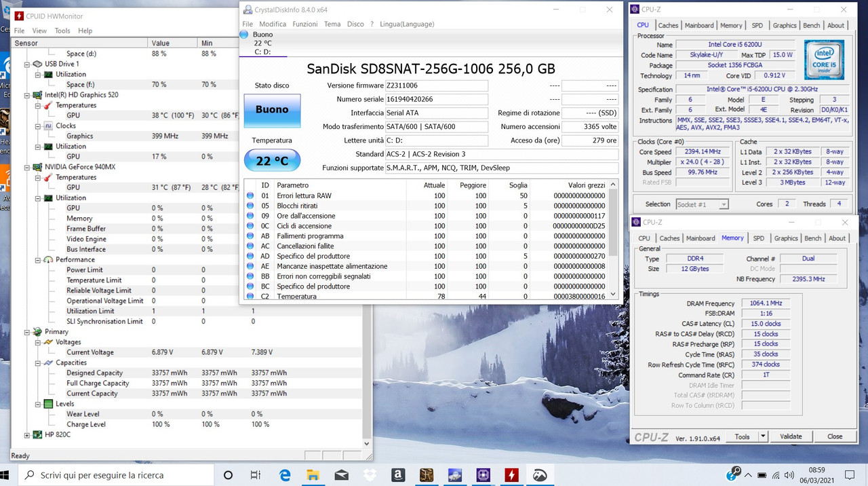868x486 pixels.
Task: Click the Tools button in CPU-Z
Action: 742,436
